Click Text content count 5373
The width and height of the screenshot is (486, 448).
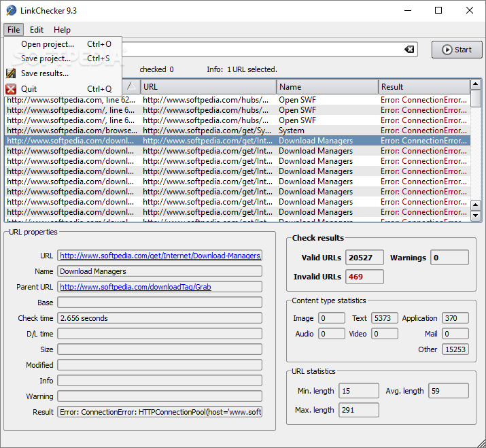tap(384, 318)
